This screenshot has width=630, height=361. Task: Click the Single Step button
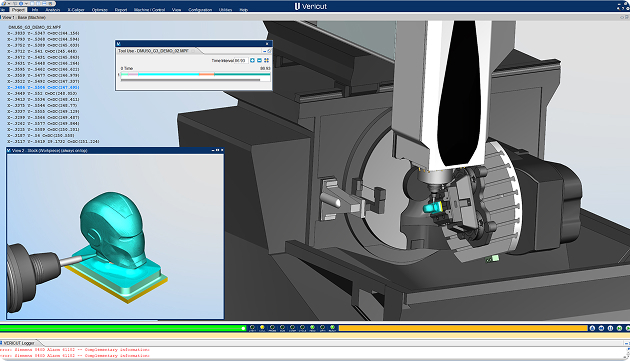click(620, 328)
